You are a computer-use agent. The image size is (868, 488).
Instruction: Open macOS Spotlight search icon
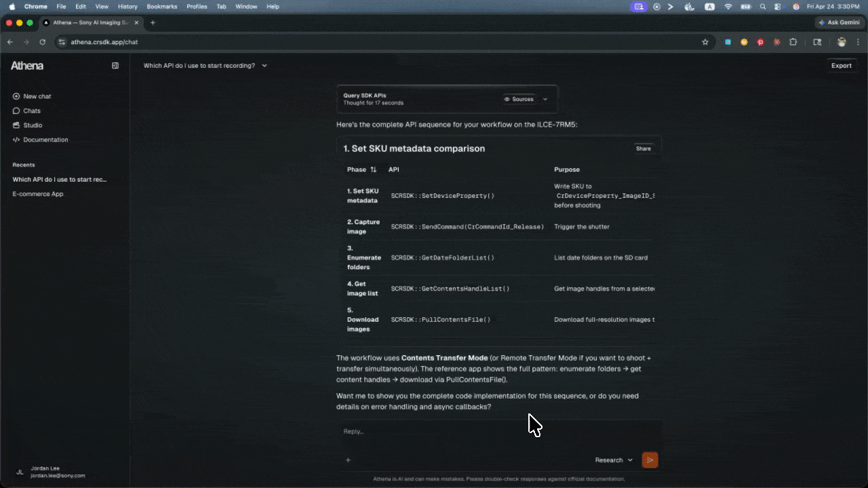pyautogui.click(x=763, y=6)
